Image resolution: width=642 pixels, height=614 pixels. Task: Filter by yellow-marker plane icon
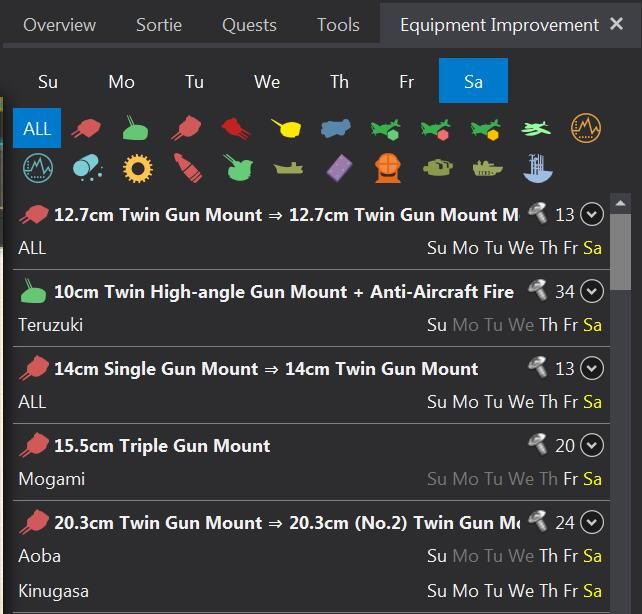click(486, 129)
